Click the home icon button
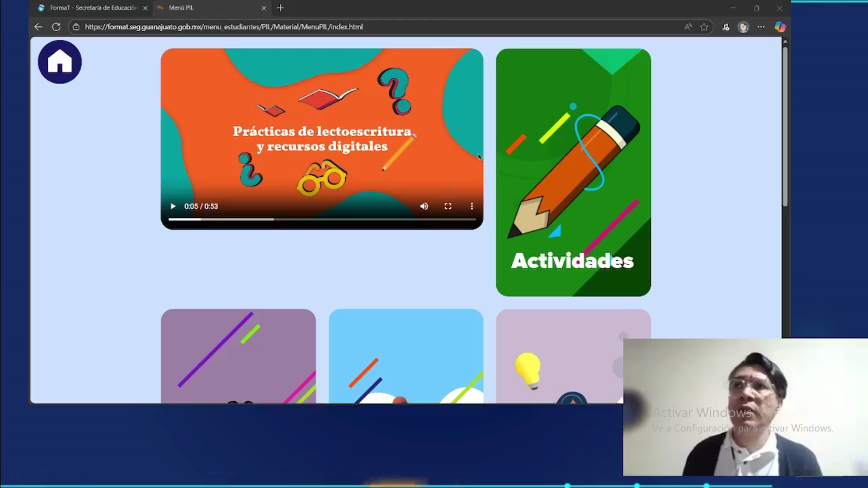 [x=60, y=62]
